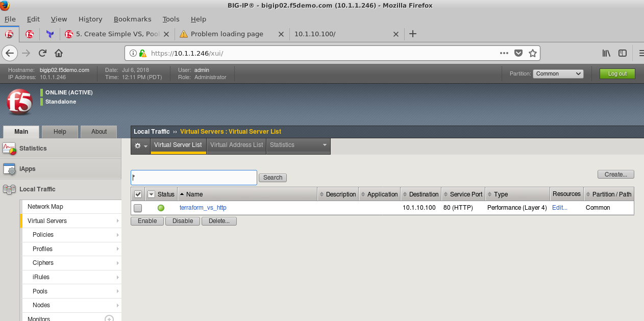Click the Disable button
This screenshot has height=321, width=644.
183,221
